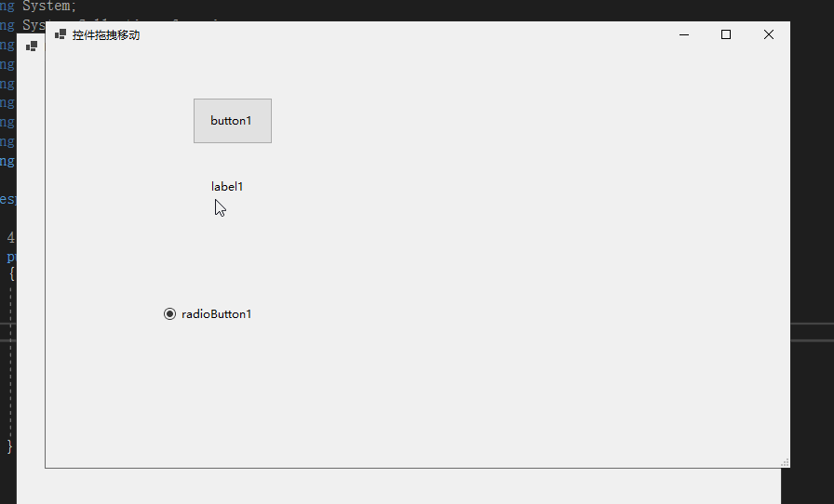This screenshot has height=504, width=834.
Task: Click the button1 button
Action: coord(233,121)
